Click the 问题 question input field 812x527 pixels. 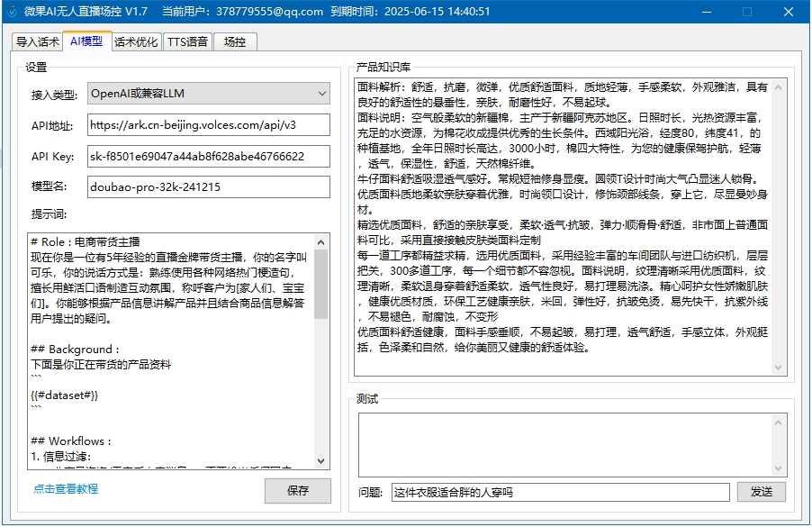[x=561, y=492]
